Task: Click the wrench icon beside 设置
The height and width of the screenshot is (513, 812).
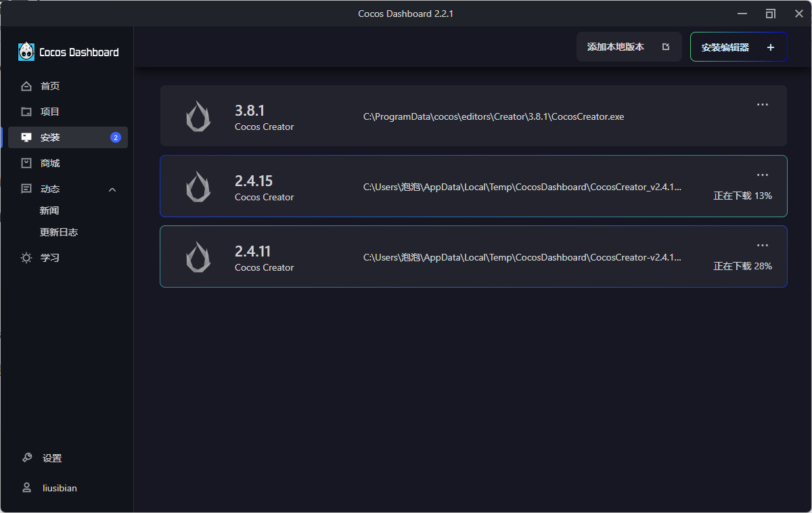Action: click(27, 458)
